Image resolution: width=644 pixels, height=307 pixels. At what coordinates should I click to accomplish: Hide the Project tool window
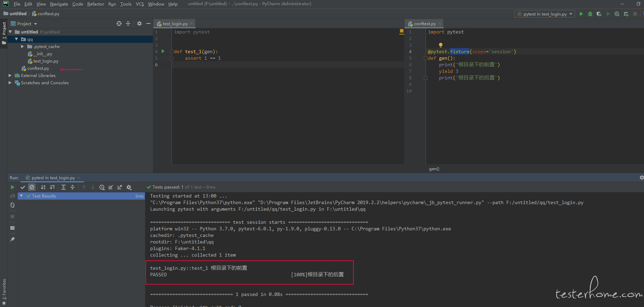[x=148, y=23]
